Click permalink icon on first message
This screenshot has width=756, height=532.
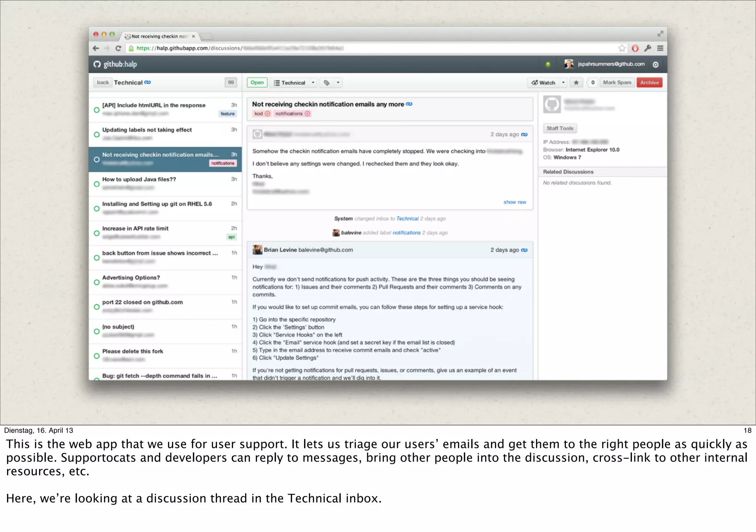coord(524,134)
